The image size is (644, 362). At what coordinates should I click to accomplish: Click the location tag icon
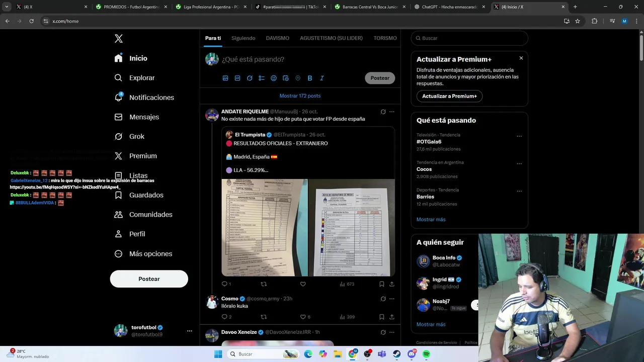coord(298,78)
